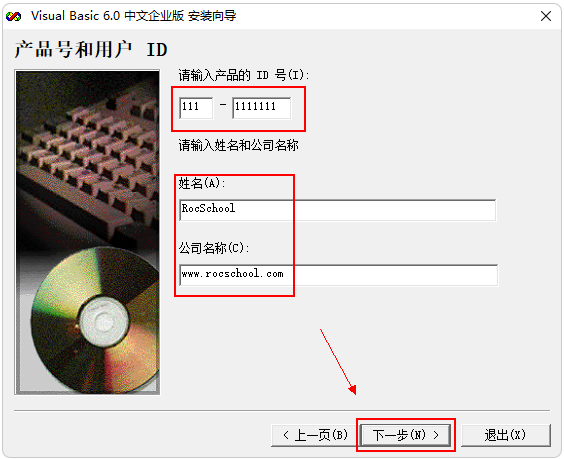Click the 公司名称(C) label
This screenshot has height=459, width=564.
214,248
